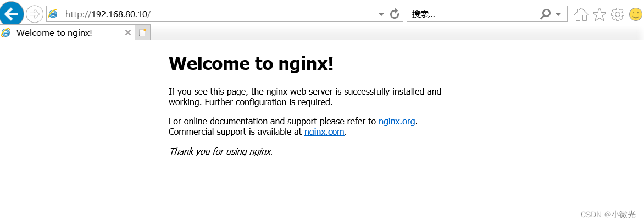
Task: Open a new tab
Action: (142, 33)
